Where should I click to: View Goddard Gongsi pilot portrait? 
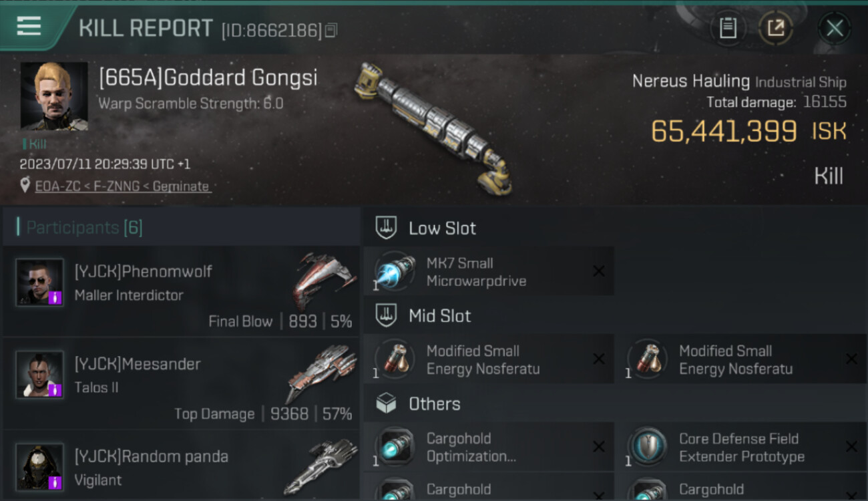click(54, 96)
